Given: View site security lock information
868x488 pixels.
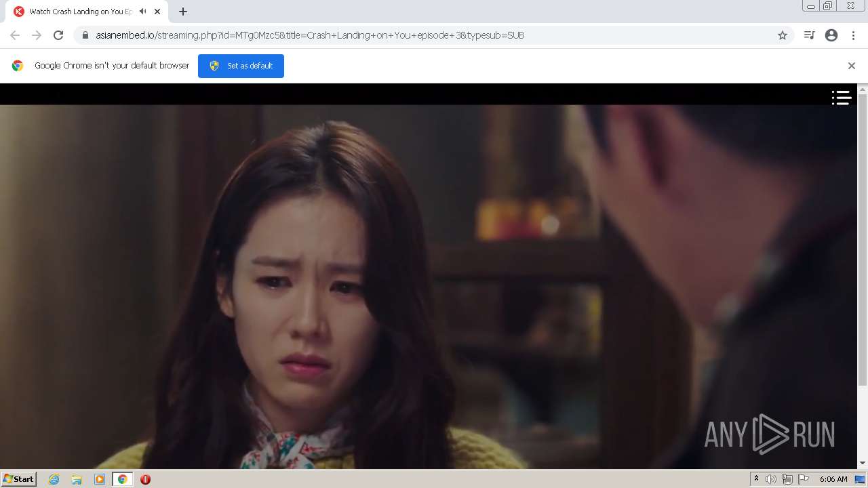Looking at the screenshot, I should coord(85,35).
